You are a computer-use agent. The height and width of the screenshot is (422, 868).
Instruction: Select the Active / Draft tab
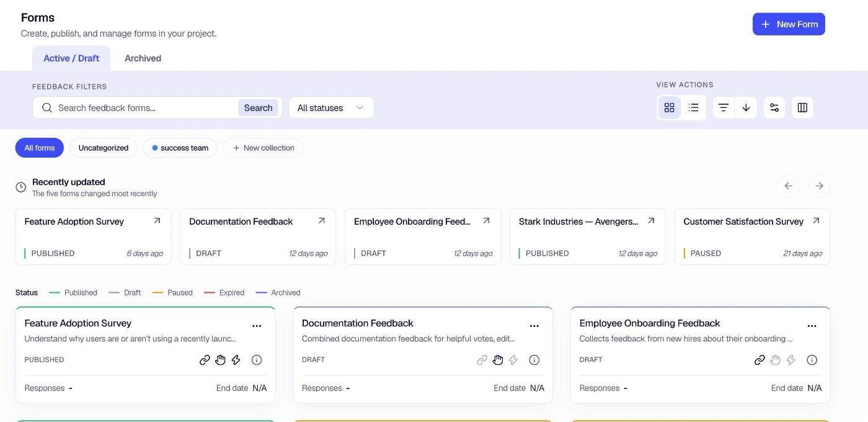[x=71, y=58]
